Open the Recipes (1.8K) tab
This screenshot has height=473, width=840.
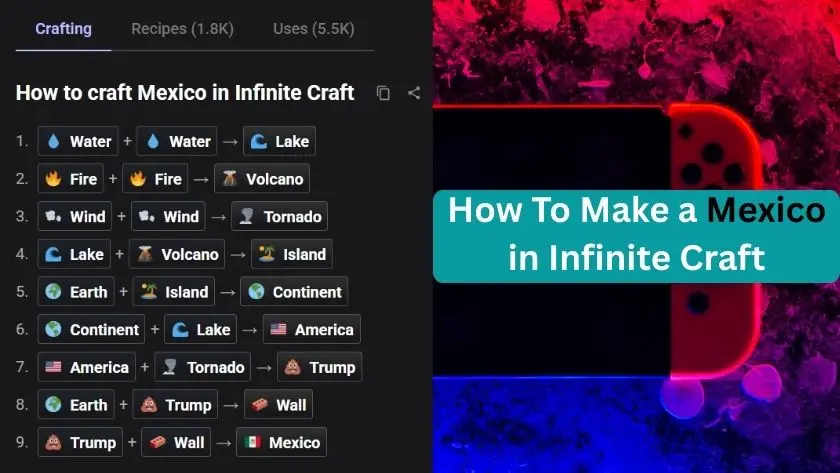pyautogui.click(x=182, y=29)
